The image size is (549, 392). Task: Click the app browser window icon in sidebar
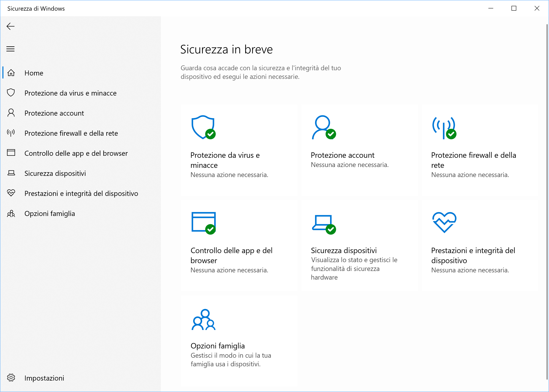[x=11, y=153]
